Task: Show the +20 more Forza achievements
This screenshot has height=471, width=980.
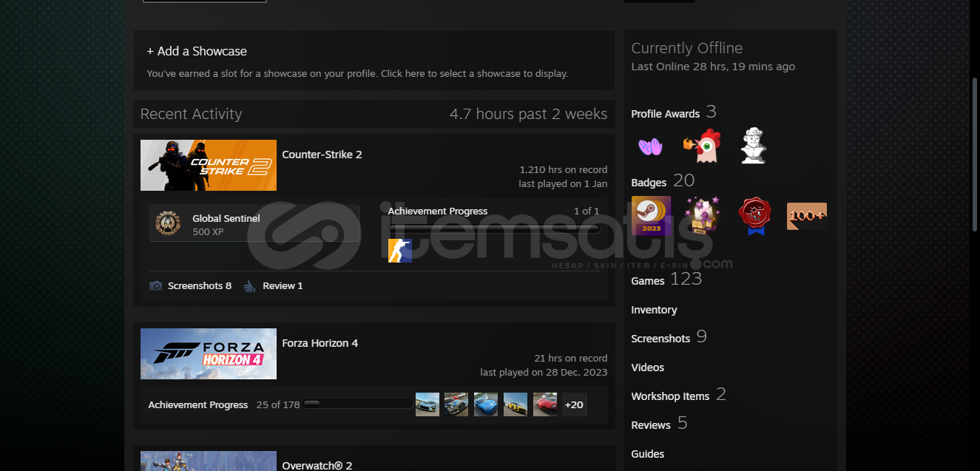Action: click(x=574, y=404)
